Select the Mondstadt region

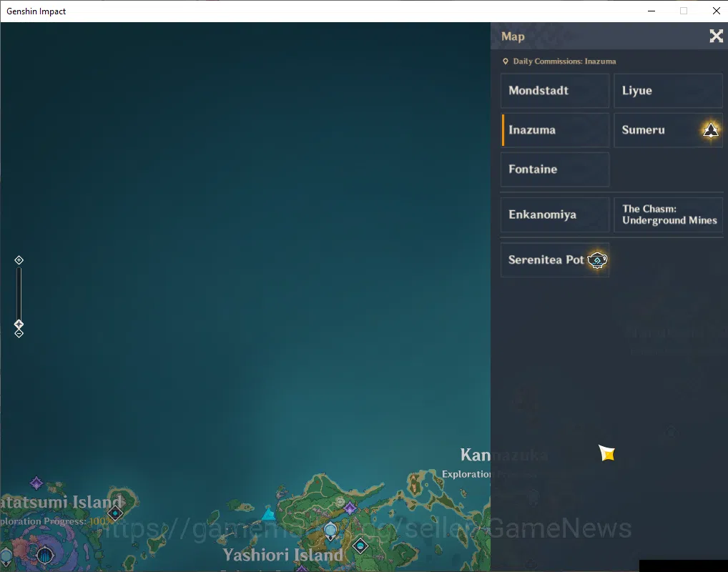(x=555, y=91)
